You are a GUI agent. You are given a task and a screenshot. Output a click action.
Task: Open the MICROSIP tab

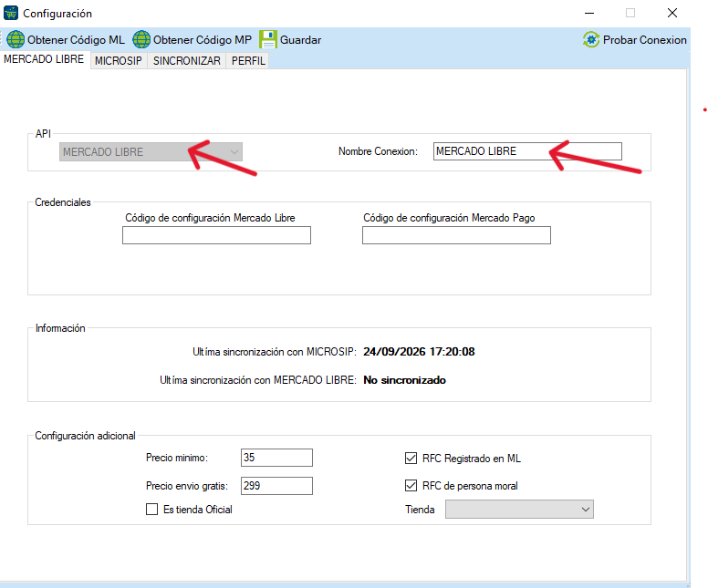pos(119,60)
